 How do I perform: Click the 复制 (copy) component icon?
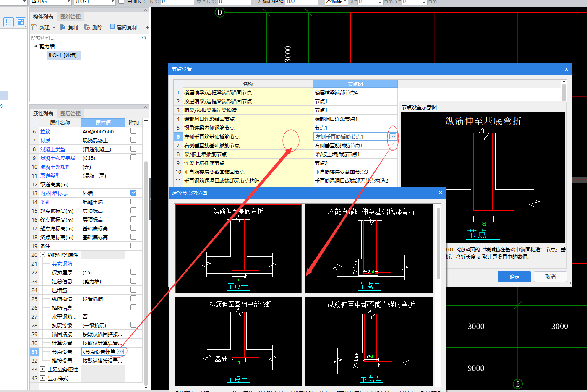63,27
